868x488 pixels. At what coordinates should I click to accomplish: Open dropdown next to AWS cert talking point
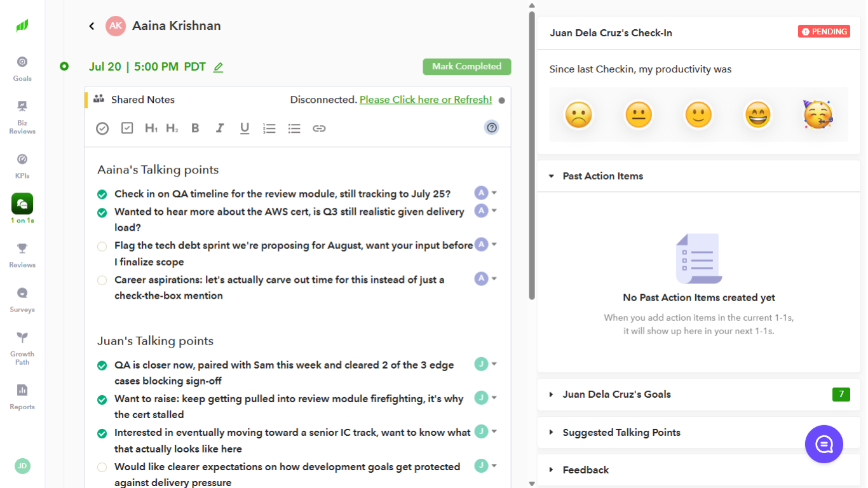(494, 210)
